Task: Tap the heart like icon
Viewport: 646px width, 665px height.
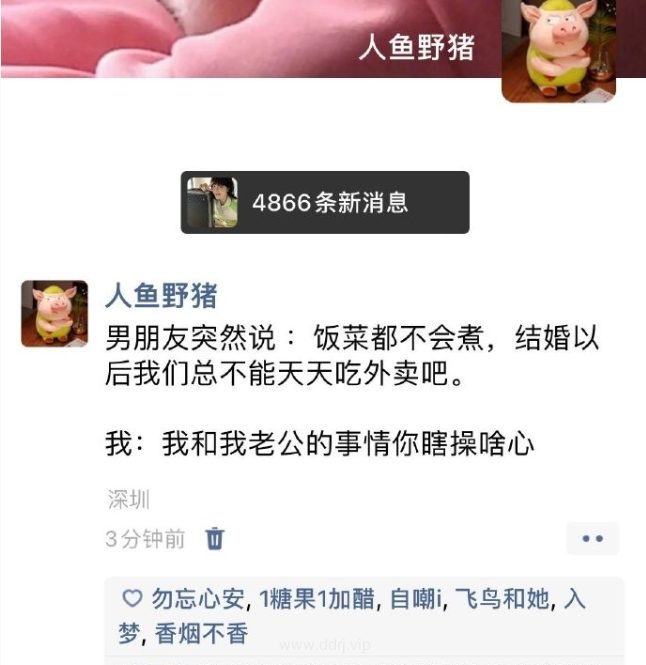Action: tap(132, 598)
